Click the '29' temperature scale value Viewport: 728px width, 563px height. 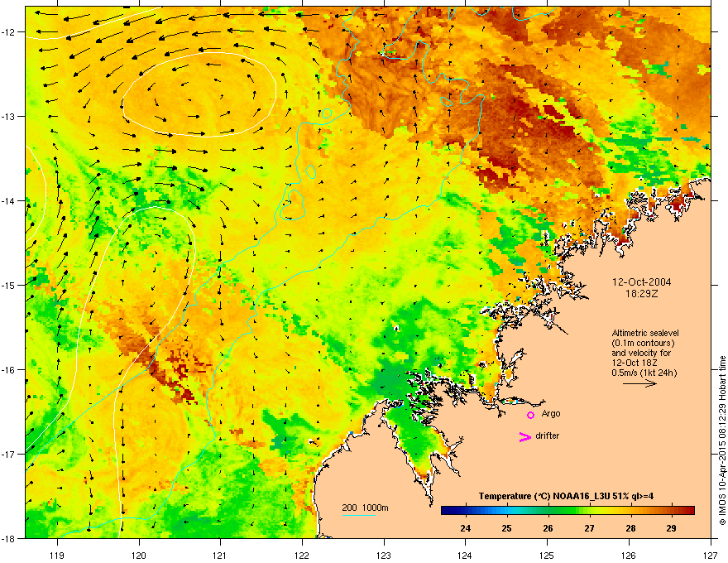tap(671, 528)
